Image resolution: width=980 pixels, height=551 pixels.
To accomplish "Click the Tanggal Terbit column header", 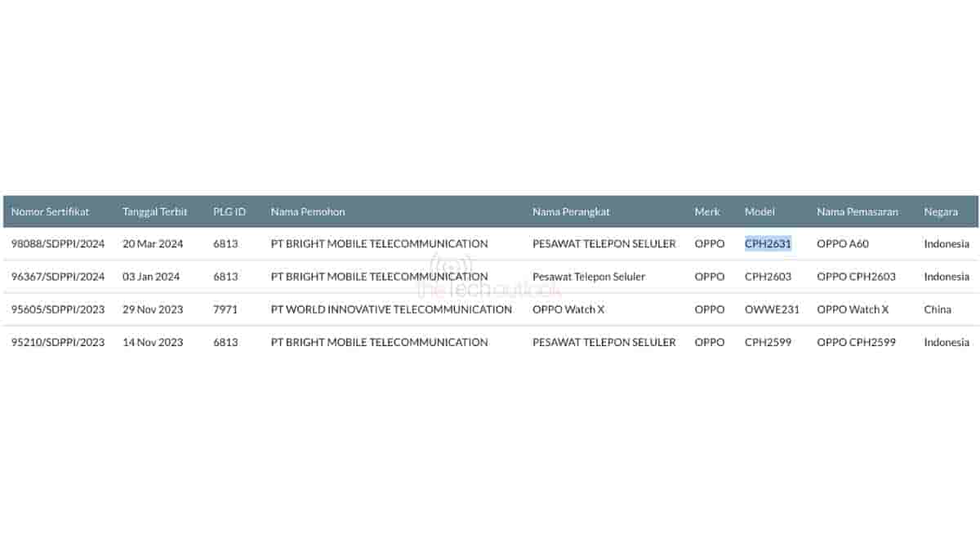I will click(x=154, y=211).
